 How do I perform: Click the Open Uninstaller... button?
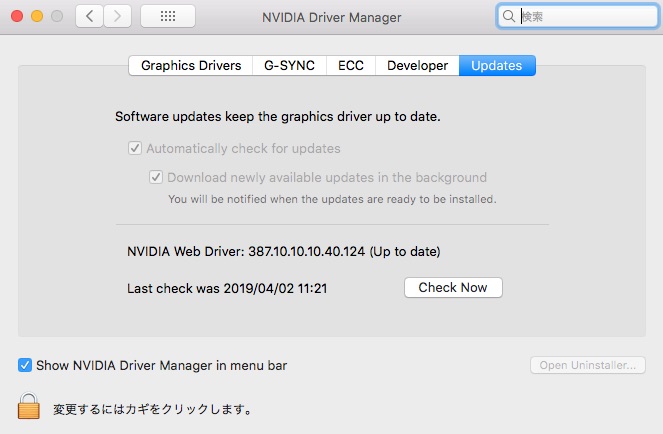588,365
